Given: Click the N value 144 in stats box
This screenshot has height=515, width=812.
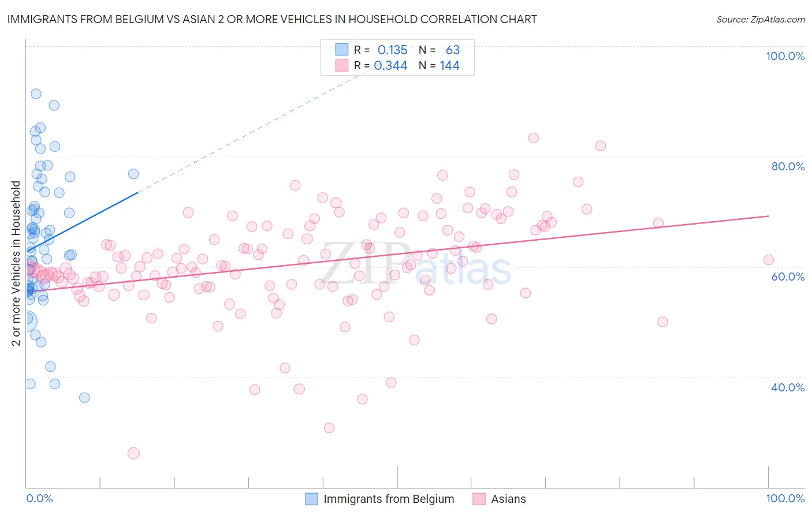Looking at the screenshot, I should point(450,65).
